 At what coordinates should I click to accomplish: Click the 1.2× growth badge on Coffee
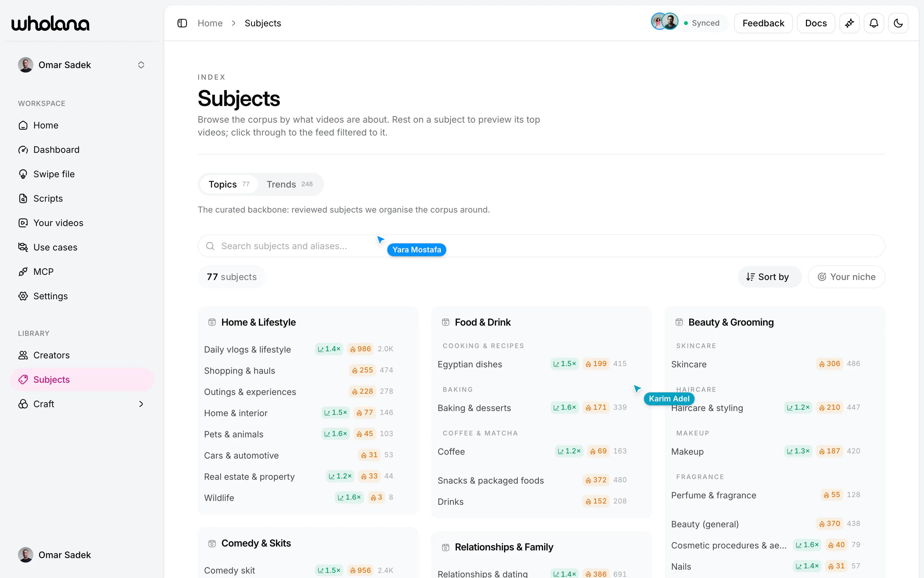(569, 451)
